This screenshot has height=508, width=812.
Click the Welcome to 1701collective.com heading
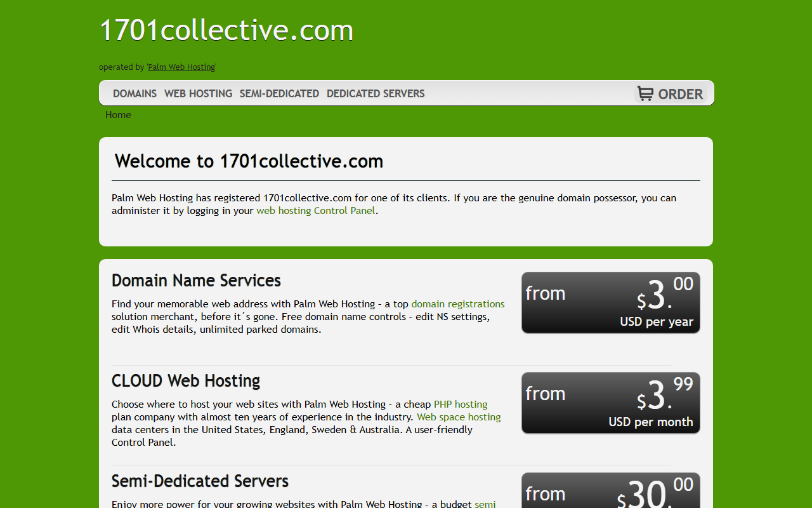click(x=249, y=161)
